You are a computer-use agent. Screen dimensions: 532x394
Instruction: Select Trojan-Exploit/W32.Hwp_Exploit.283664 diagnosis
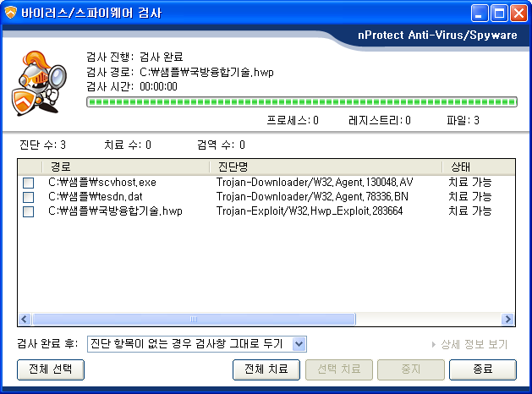[310, 211]
